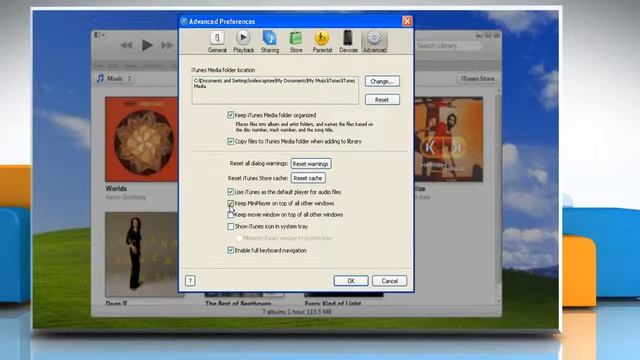Image resolution: width=640 pixels, height=360 pixels.
Task: Toggle Copy files to iTunes Media folder
Action: click(x=231, y=141)
